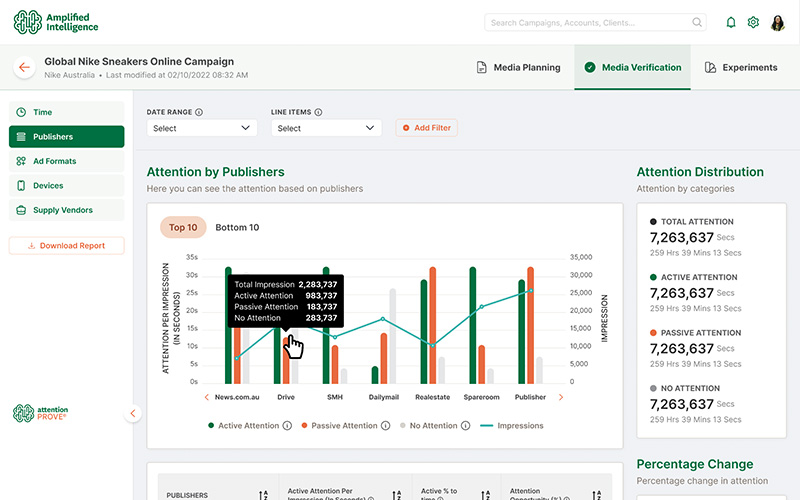The height and width of the screenshot is (500, 800).
Task: Click the TOTAL ATTENTION label
Action: click(697, 222)
